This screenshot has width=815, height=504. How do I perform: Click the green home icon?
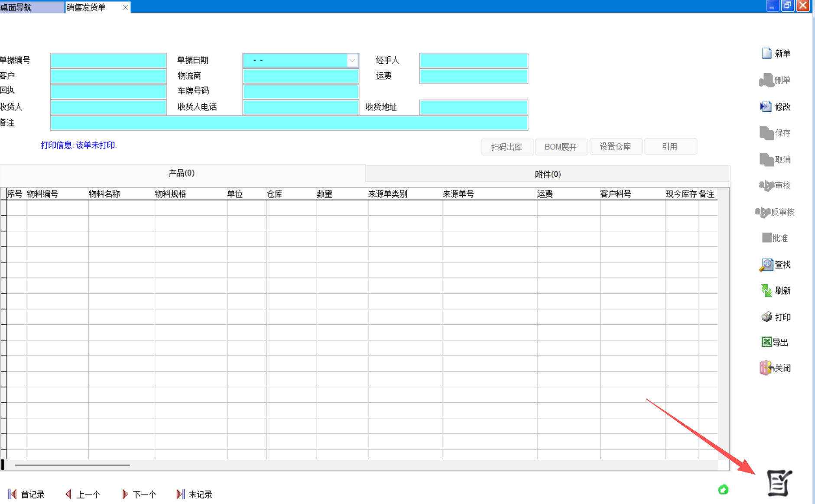[723, 490]
